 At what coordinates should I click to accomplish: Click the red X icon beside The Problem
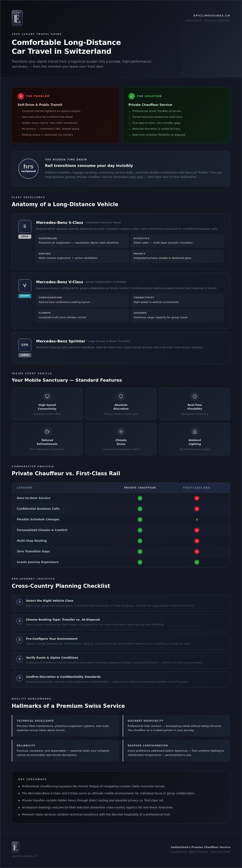(21, 96)
